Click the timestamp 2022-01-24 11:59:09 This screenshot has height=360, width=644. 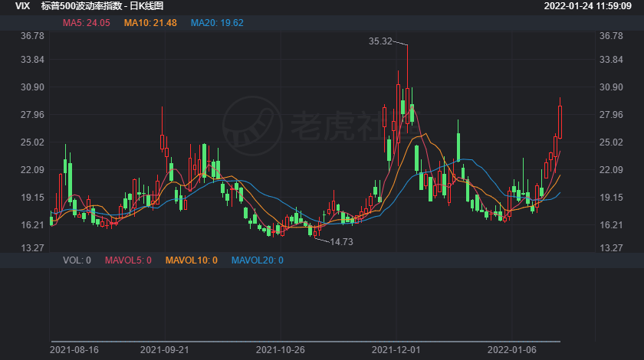588,6
